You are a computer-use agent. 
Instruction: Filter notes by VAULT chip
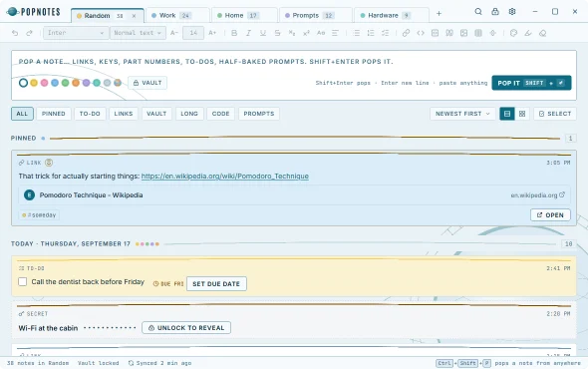(x=156, y=114)
